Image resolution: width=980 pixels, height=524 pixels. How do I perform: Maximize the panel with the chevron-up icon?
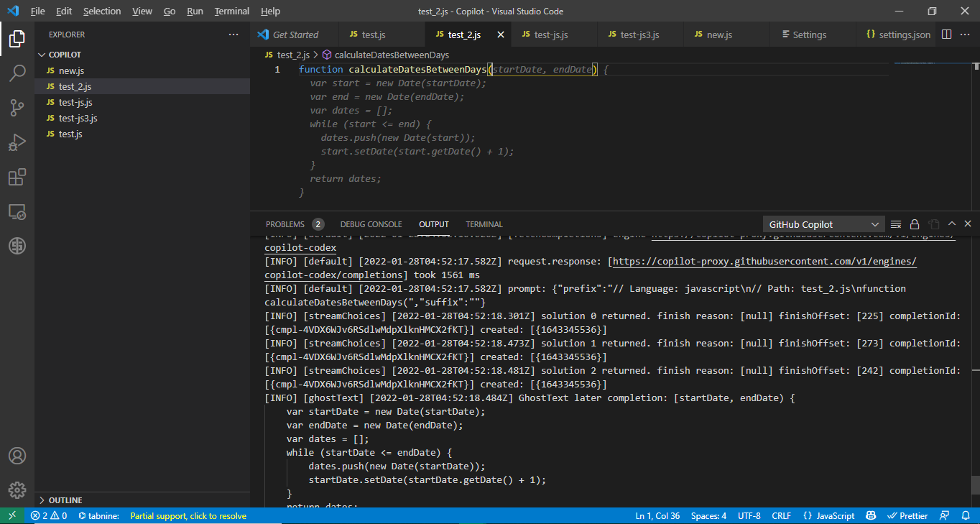[952, 224]
